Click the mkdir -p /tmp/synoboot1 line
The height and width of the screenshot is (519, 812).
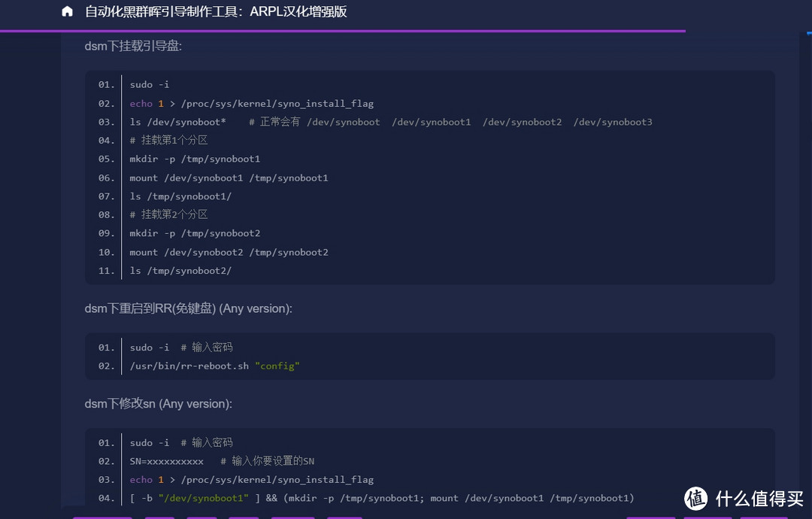click(x=195, y=159)
